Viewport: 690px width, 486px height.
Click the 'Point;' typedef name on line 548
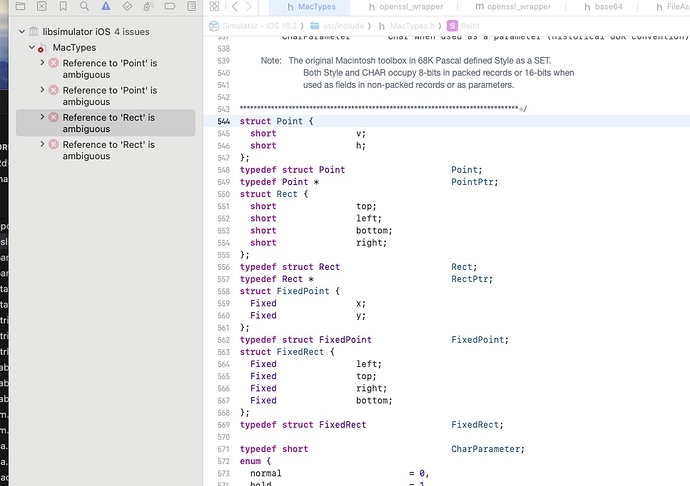tap(466, 170)
